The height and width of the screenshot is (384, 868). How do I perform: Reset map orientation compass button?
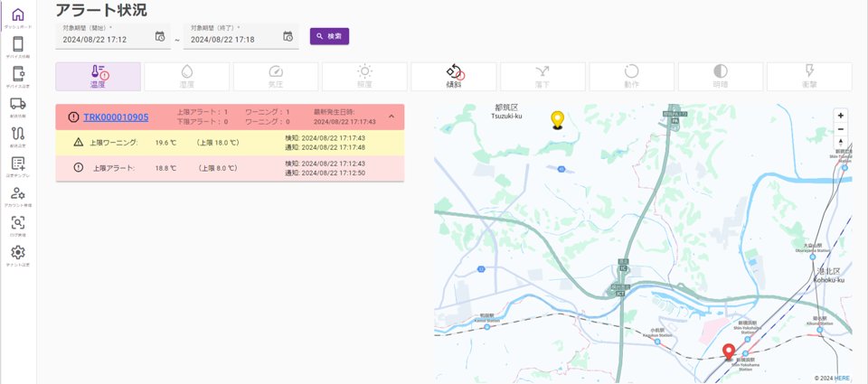point(841,142)
